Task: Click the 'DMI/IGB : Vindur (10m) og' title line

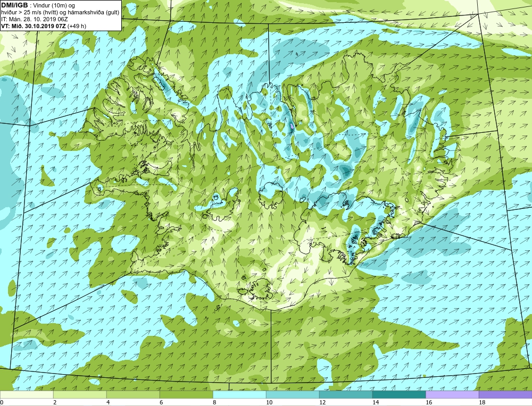Action: [38, 5]
